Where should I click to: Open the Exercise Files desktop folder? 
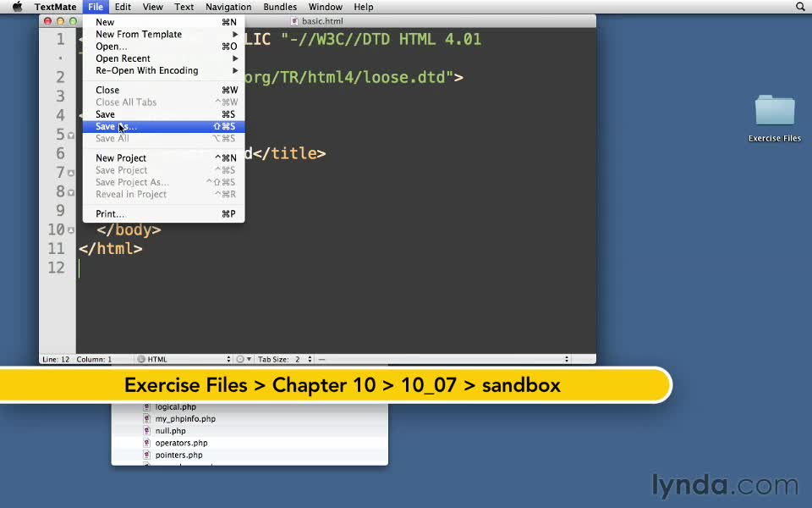pos(775,118)
